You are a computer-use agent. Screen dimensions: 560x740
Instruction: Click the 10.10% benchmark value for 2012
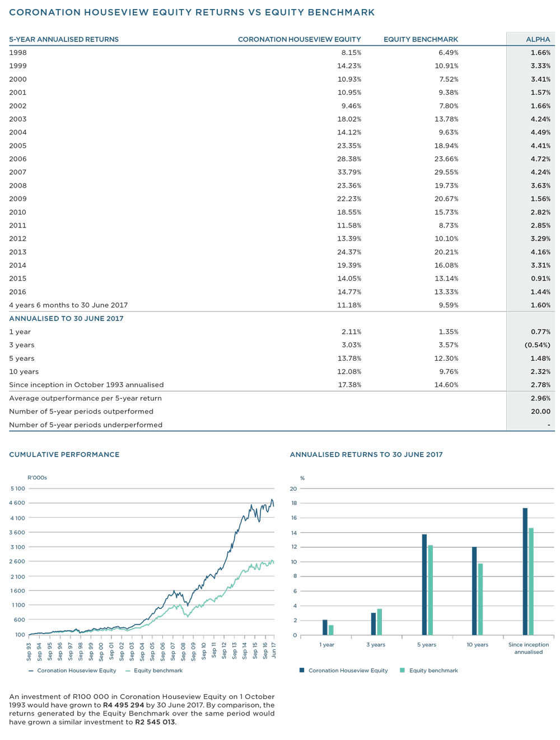pyautogui.click(x=446, y=239)
